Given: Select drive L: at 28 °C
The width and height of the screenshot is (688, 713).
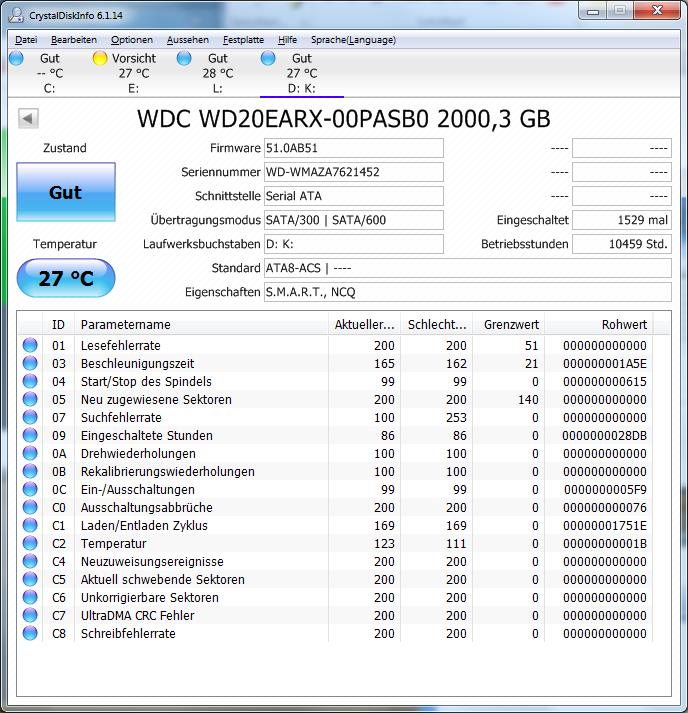Looking at the screenshot, I should coord(218,73).
